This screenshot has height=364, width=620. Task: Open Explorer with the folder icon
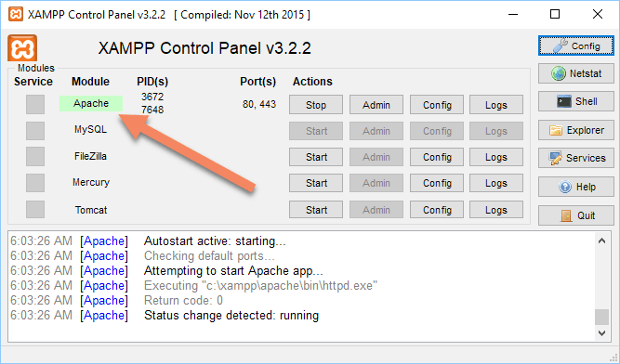[x=576, y=130]
